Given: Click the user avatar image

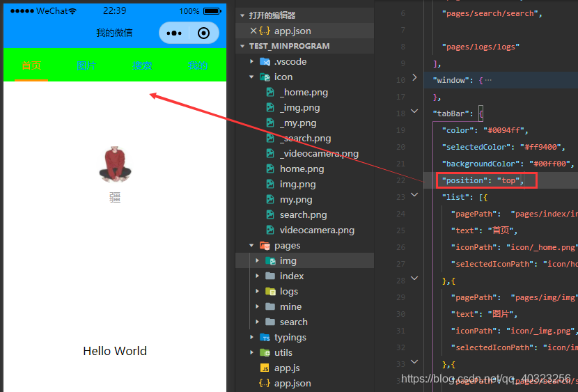Looking at the screenshot, I should tap(115, 164).
